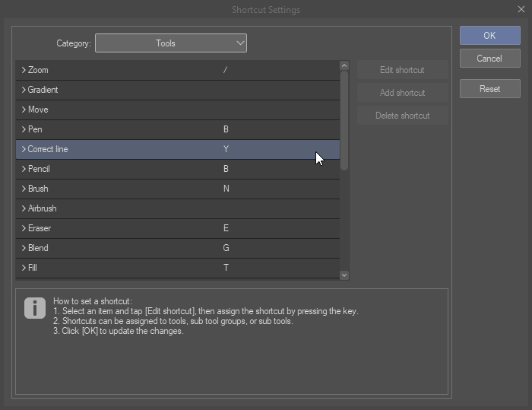Expand the Zoom tool group
The image size is (532, 410).
point(24,70)
